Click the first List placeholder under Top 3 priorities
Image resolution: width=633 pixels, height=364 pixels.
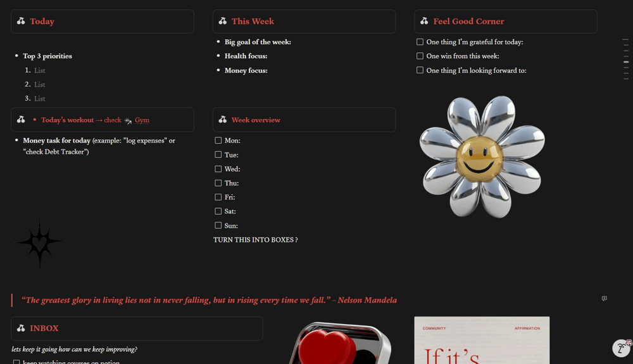click(x=39, y=70)
